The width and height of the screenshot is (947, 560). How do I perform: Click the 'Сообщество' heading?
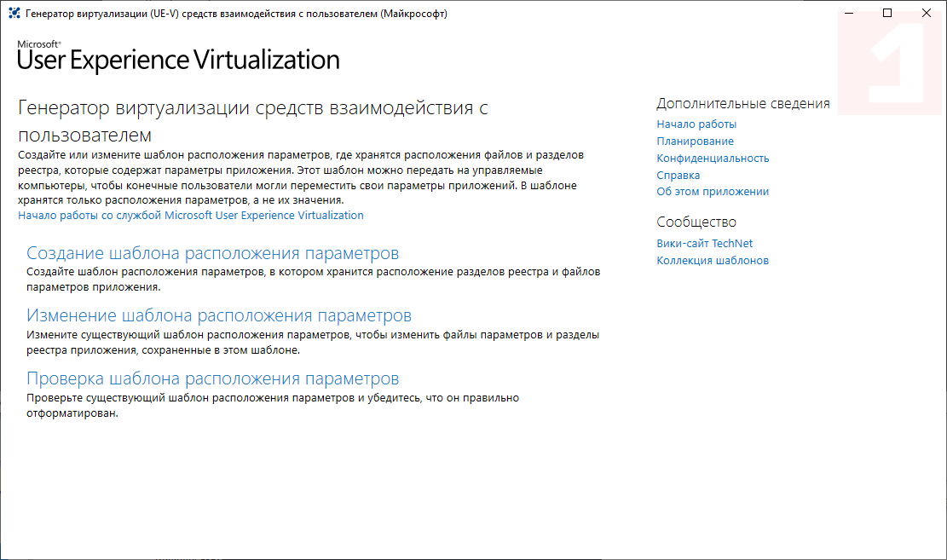[x=696, y=222]
